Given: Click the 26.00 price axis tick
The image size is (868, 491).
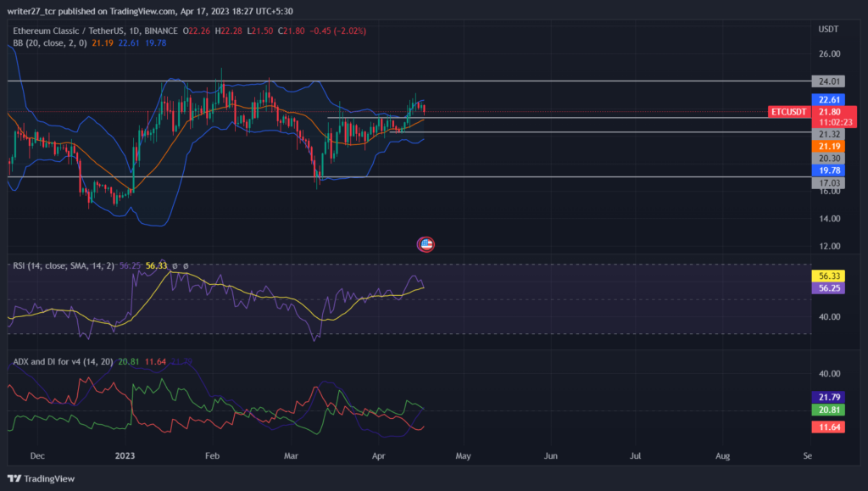Looking at the screenshot, I should 829,53.
